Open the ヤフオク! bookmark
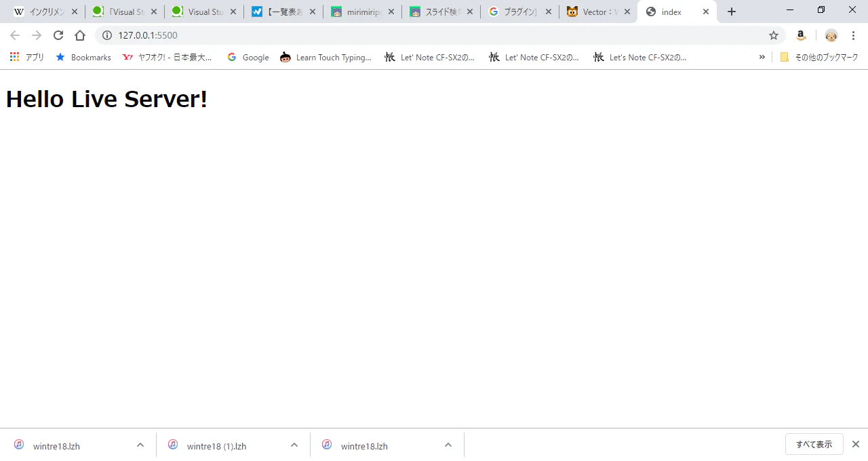Image resolution: width=868 pixels, height=461 pixels. click(x=167, y=58)
